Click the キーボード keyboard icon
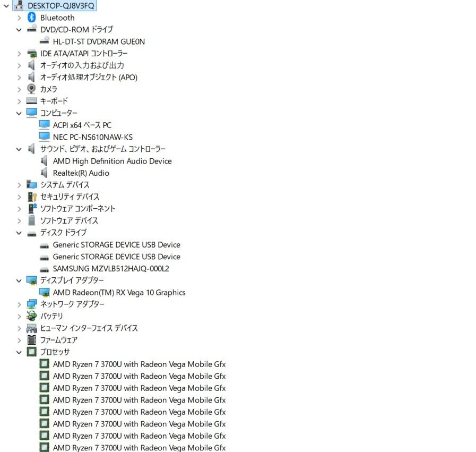476x452 pixels. [x=31, y=100]
